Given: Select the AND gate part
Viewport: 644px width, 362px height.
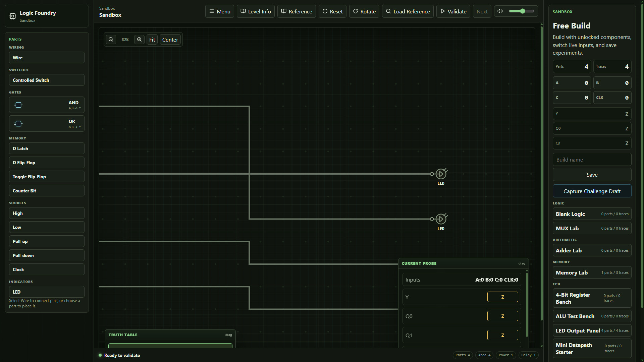Looking at the screenshot, I should click(x=47, y=105).
